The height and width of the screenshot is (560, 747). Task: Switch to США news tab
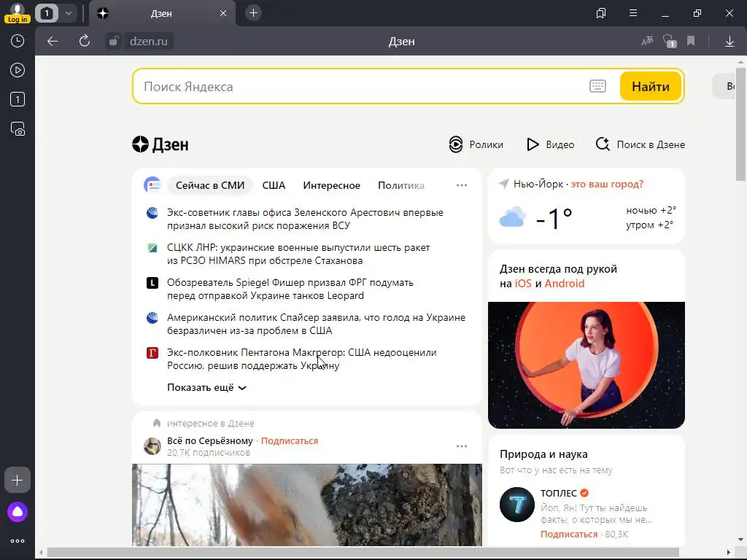click(x=274, y=185)
